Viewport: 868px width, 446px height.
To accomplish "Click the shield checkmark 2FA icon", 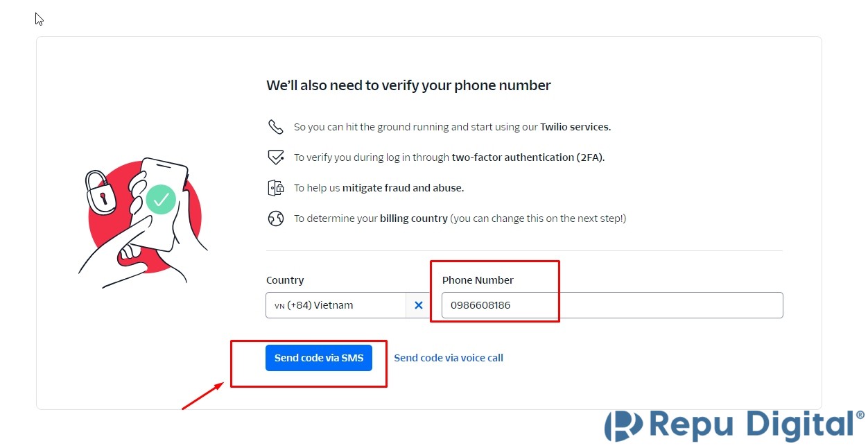I will click(276, 157).
